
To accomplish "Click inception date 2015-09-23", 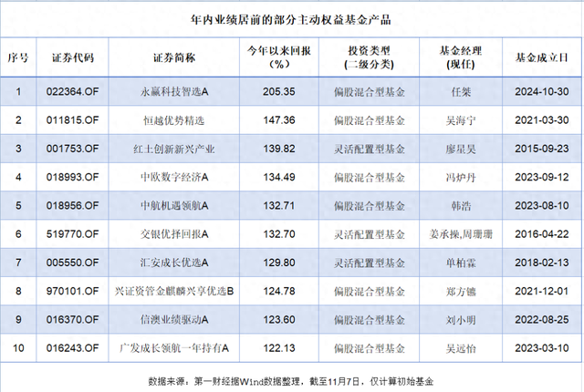I will click(542, 149).
